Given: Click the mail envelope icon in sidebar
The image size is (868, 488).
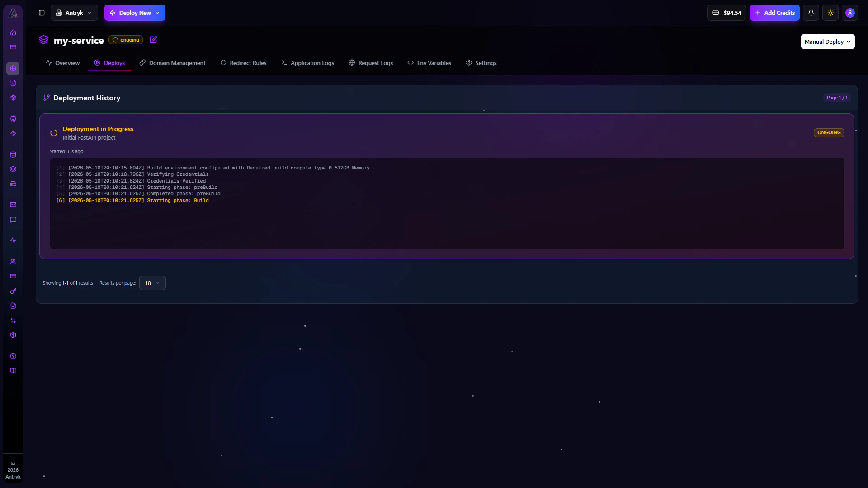Looking at the screenshot, I should click(13, 205).
